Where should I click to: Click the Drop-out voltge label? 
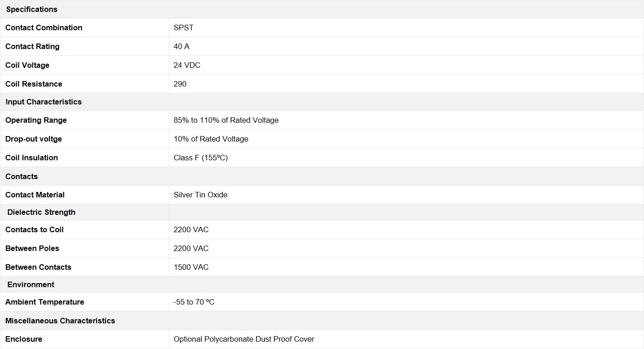pos(33,139)
